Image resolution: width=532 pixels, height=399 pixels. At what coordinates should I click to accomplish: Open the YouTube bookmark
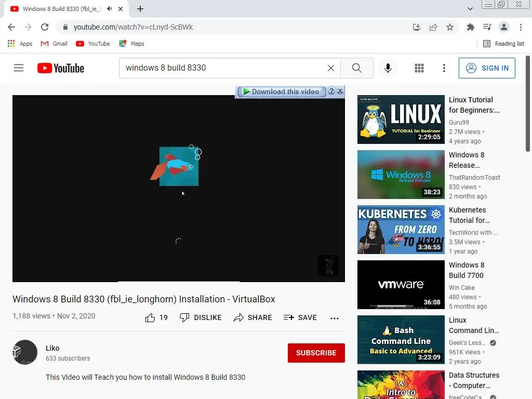(x=93, y=44)
